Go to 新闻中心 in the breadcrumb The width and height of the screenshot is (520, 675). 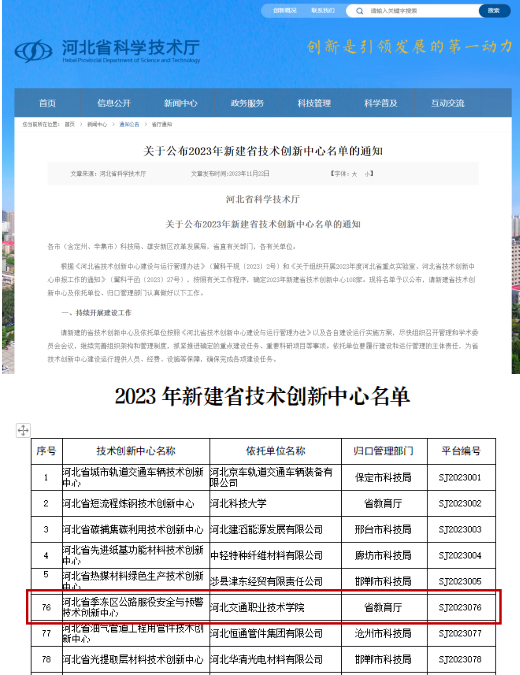97,124
